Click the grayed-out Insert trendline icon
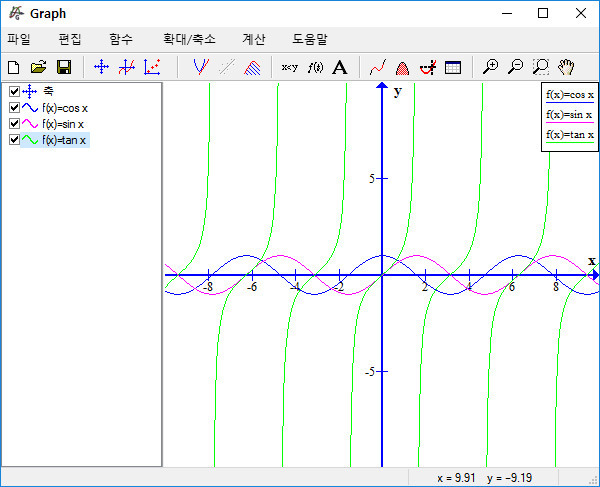600x487 pixels. click(x=227, y=67)
